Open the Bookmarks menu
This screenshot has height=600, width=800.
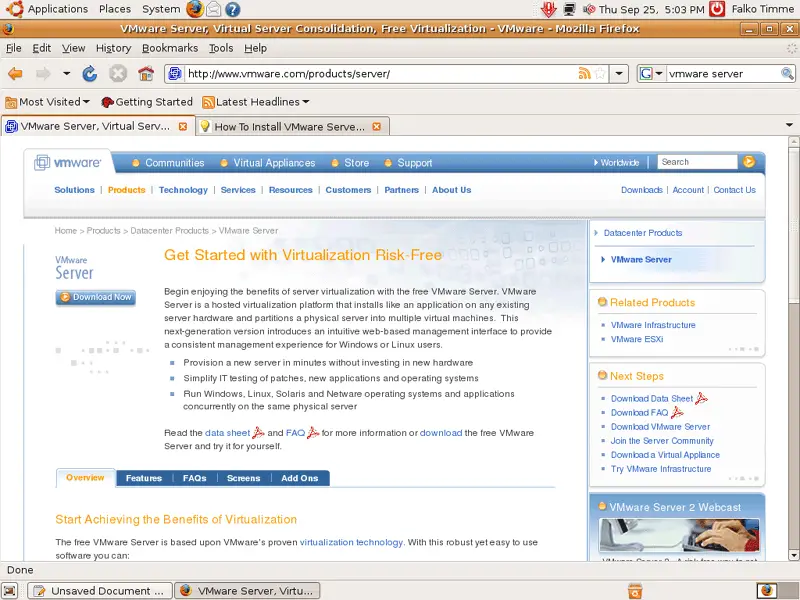point(170,48)
